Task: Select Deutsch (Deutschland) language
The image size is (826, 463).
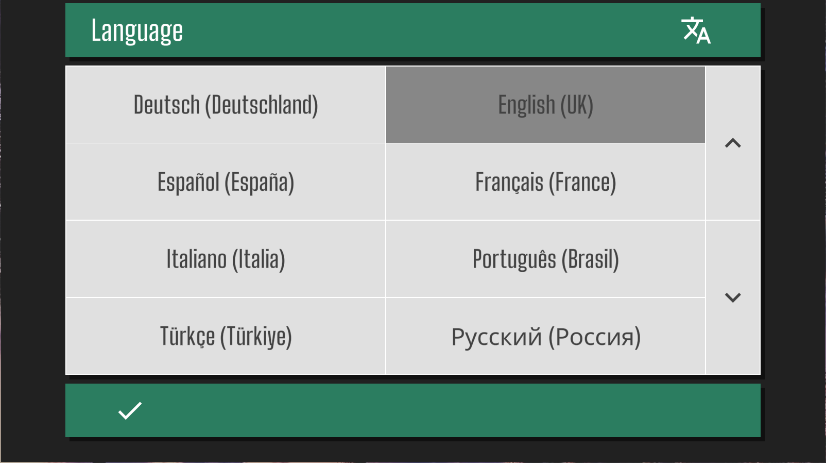Action: tap(225, 105)
